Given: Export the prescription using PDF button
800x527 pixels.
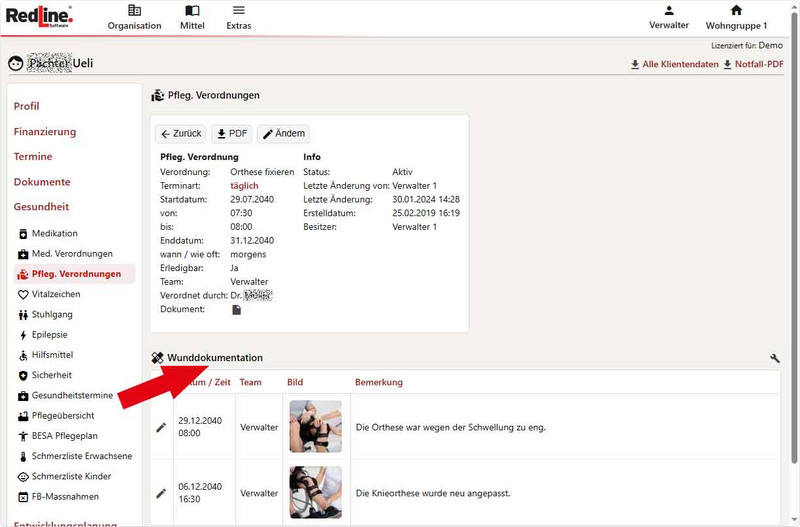Looking at the screenshot, I should pos(232,134).
